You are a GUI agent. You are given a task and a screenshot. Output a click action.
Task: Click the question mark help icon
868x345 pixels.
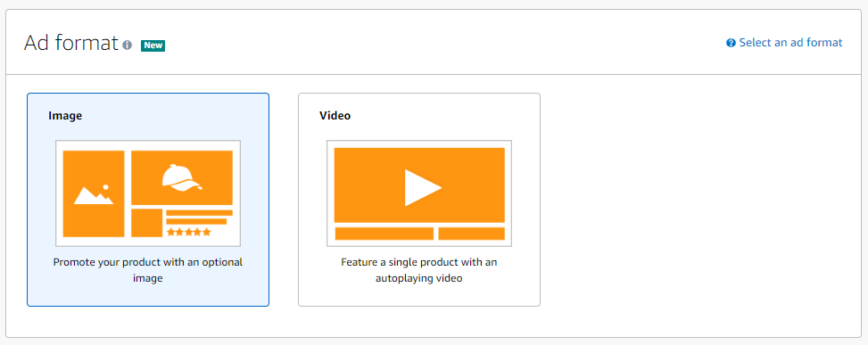(731, 43)
